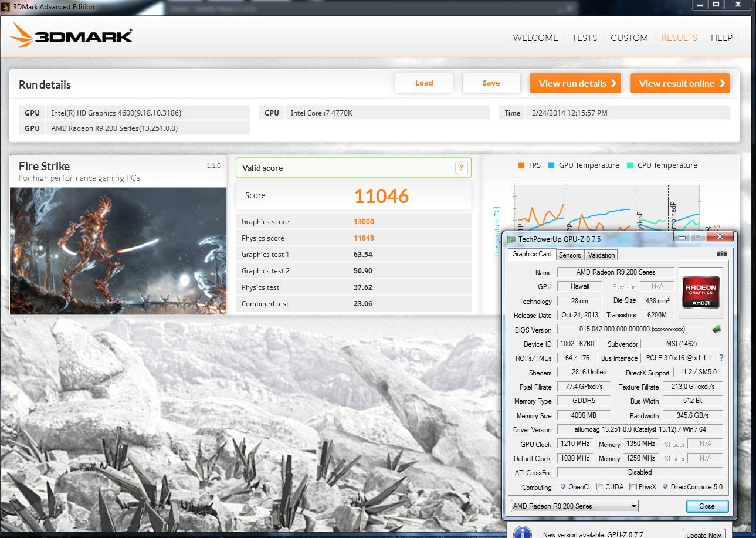Open the RESULTS tab in 3DMark

679,38
